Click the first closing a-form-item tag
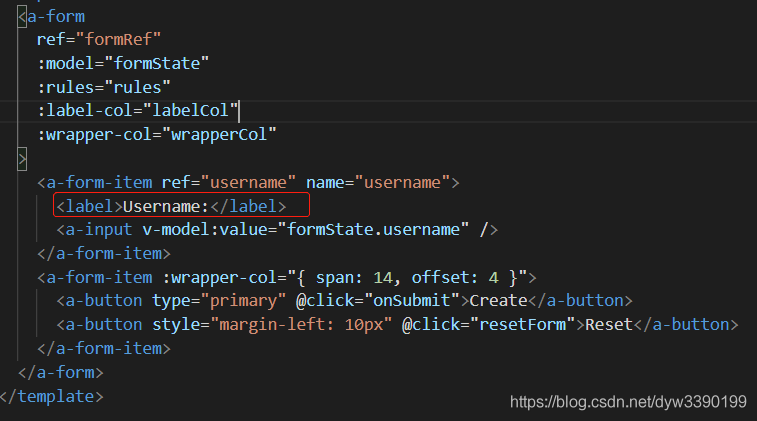Screen dimensions: 757x421 tap(104, 253)
